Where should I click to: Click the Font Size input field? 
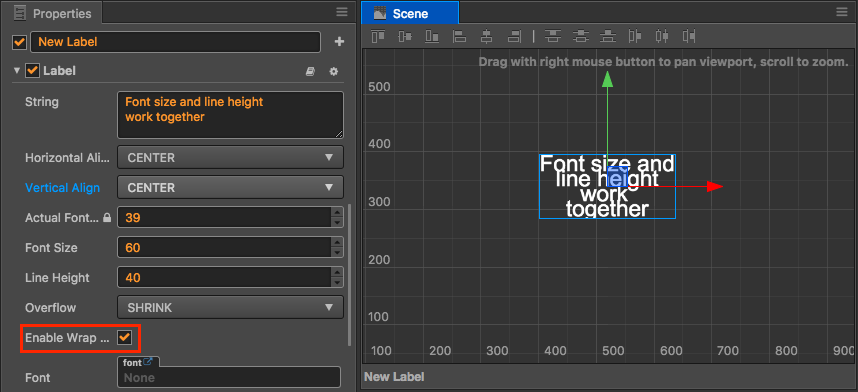coord(224,247)
